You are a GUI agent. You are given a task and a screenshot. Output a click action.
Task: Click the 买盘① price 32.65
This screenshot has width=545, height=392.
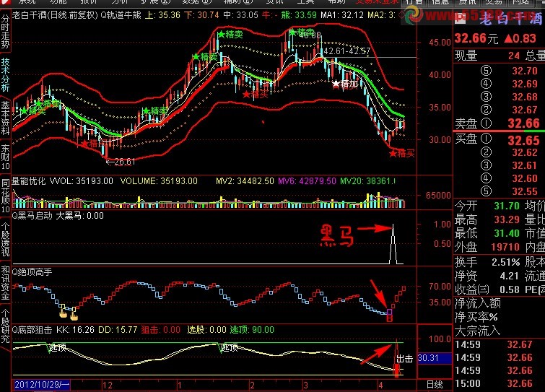[523, 140]
